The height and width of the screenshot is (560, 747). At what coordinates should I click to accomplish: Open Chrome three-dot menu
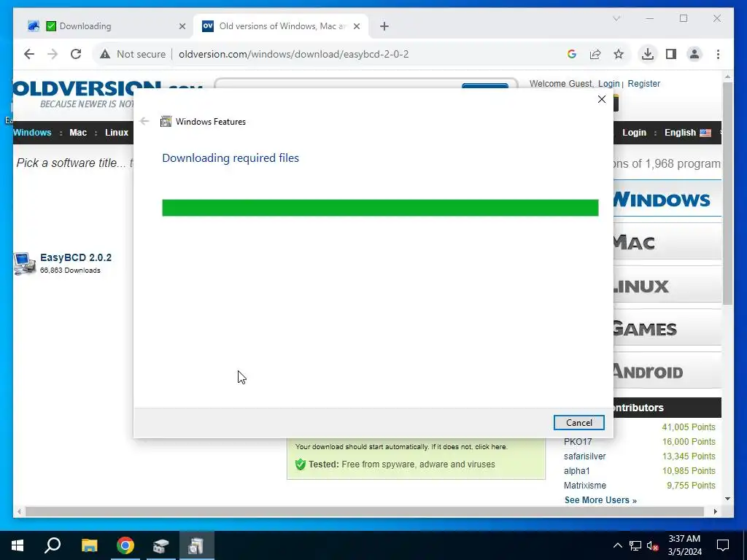point(718,54)
